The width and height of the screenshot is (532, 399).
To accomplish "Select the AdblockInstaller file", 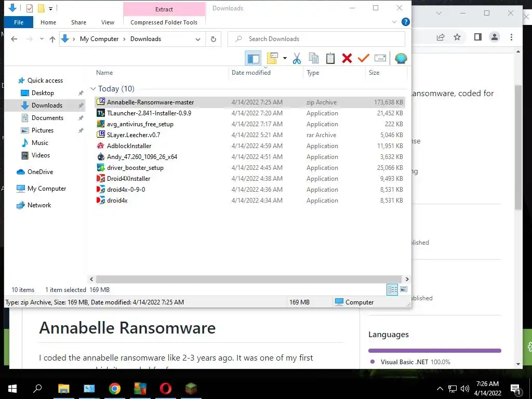I will click(x=250, y=146).
